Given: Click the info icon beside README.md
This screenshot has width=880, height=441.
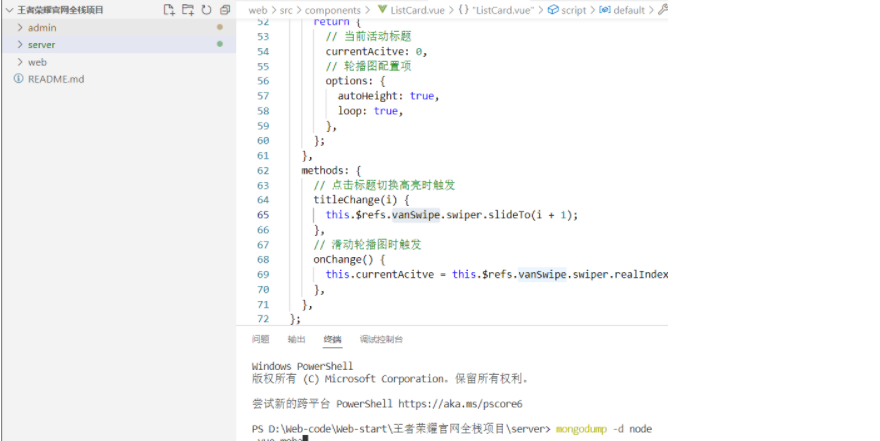Looking at the screenshot, I should 19,79.
